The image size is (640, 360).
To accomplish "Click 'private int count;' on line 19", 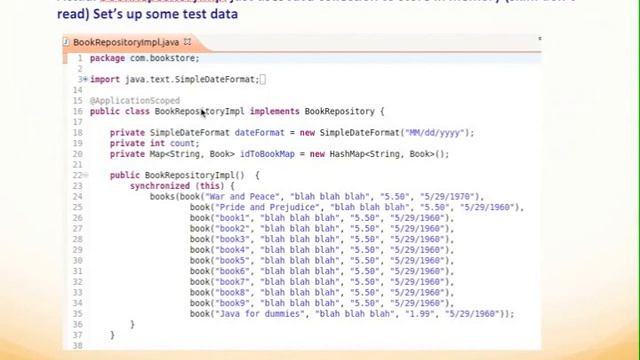I will coord(155,143).
